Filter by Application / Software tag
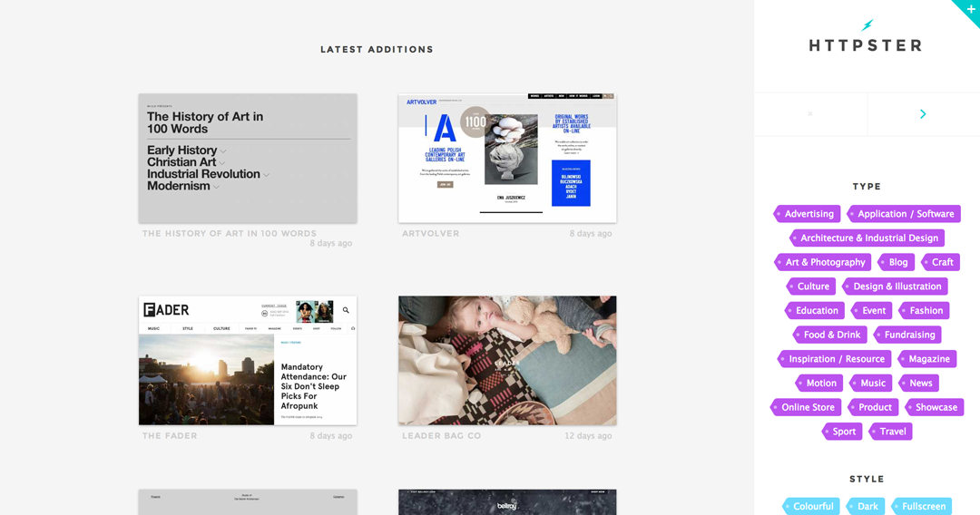 [x=904, y=214]
